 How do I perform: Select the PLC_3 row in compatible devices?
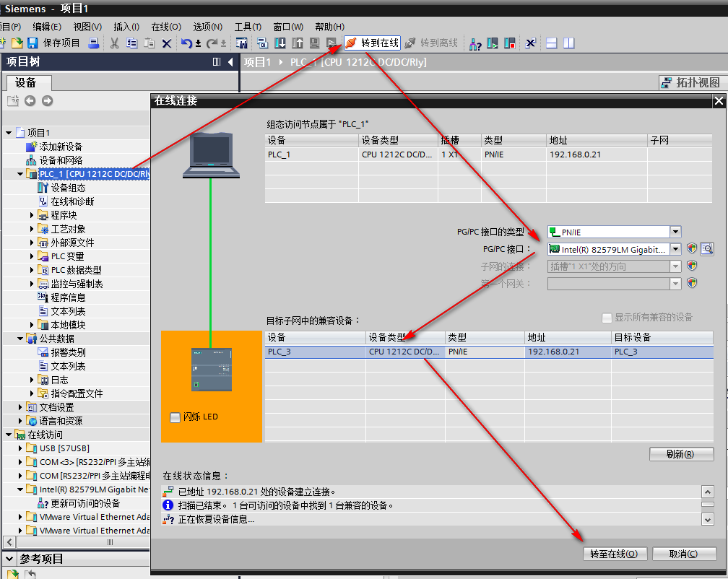coord(488,352)
